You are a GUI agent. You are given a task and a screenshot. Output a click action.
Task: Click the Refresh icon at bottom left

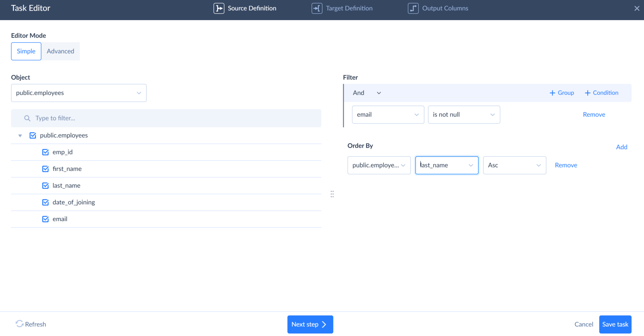pyautogui.click(x=19, y=324)
